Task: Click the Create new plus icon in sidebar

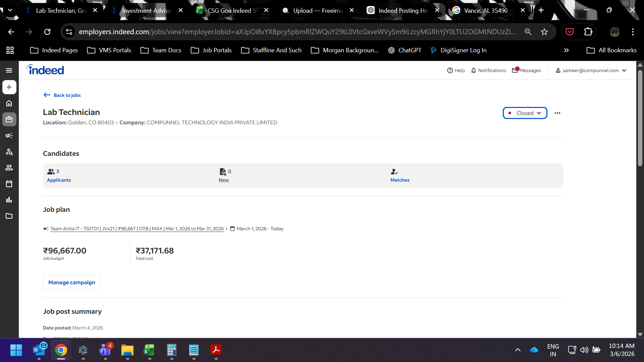Action: 9,87
